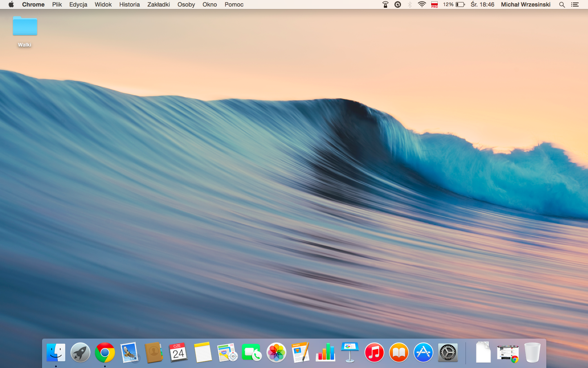Image resolution: width=588 pixels, height=368 pixels.
Task: Launch Launchpad rocket icon in Dock
Action: tap(80, 352)
